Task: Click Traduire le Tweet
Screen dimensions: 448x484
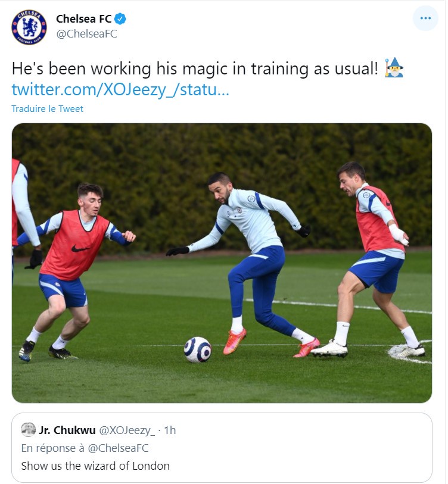Action: tap(47, 109)
